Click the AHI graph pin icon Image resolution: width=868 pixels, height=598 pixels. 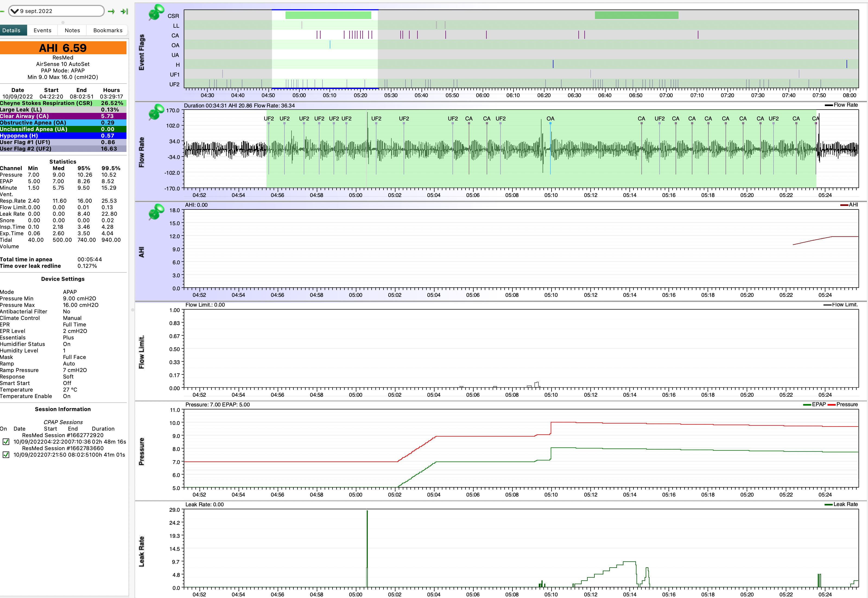[x=156, y=212]
